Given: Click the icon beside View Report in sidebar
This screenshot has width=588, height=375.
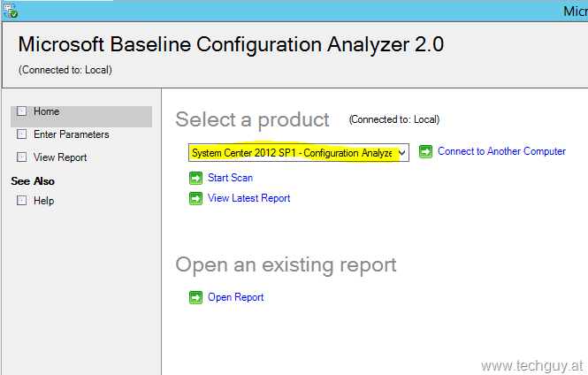Looking at the screenshot, I should coord(22,157).
